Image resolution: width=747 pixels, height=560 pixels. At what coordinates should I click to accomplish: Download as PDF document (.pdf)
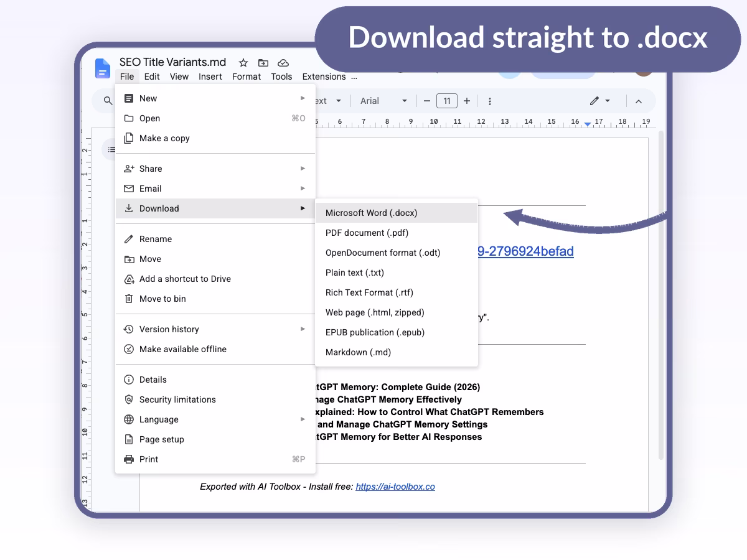[397, 233]
